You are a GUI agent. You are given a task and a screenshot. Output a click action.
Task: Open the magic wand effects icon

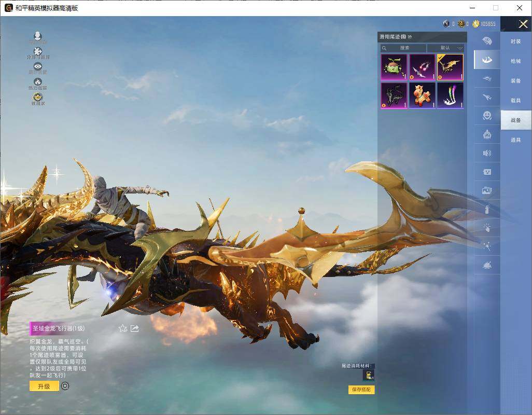(x=487, y=246)
